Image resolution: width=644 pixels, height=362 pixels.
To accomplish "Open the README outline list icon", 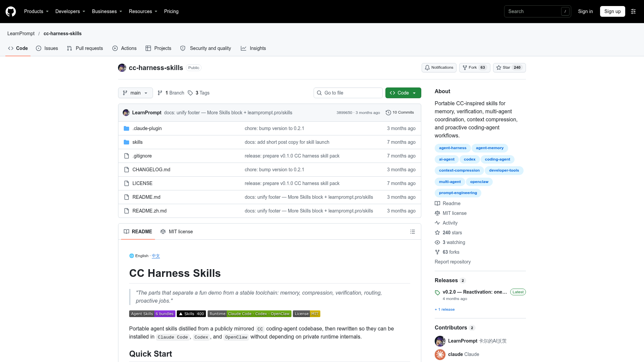I will click(x=413, y=232).
